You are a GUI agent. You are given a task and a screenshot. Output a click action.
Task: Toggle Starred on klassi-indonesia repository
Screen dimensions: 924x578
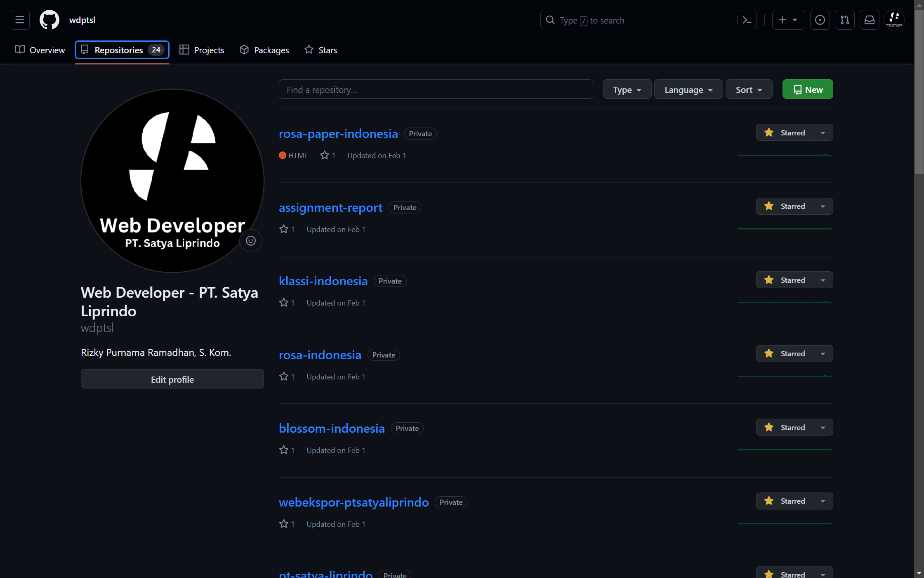tap(784, 280)
